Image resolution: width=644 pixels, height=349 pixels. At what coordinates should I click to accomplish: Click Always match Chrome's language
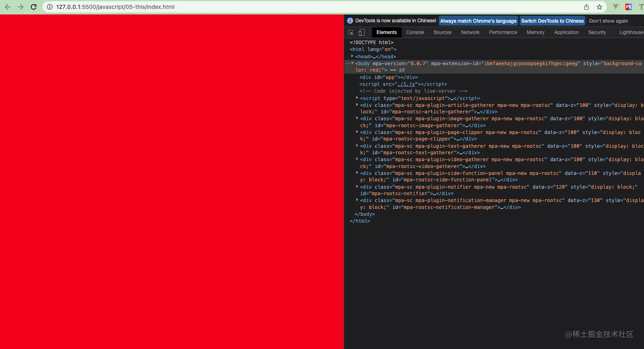pos(478,21)
